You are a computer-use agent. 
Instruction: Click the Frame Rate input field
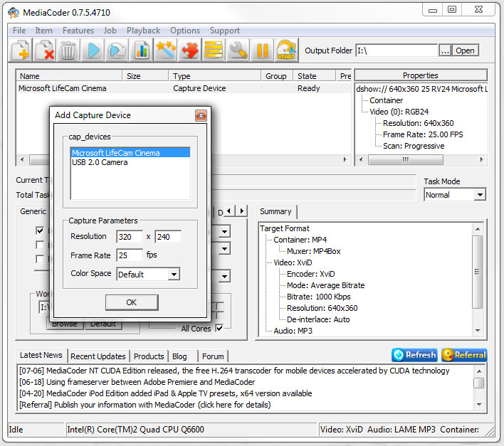pyautogui.click(x=129, y=255)
